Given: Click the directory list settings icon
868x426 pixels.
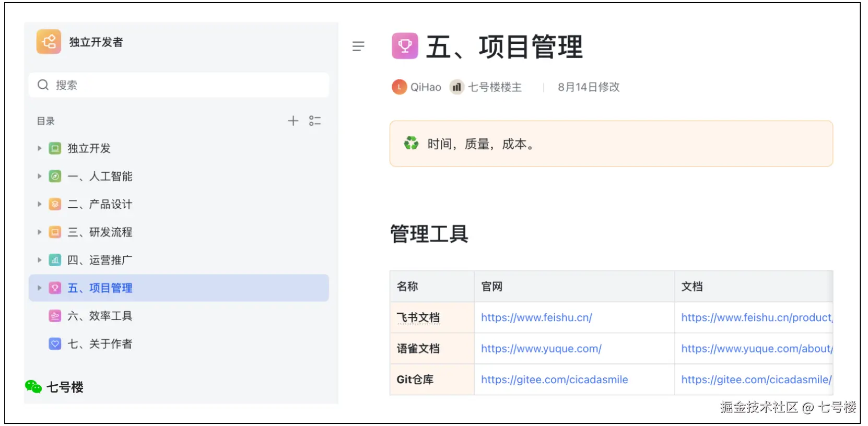Looking at the screenshot, I should tap(315, 121).
